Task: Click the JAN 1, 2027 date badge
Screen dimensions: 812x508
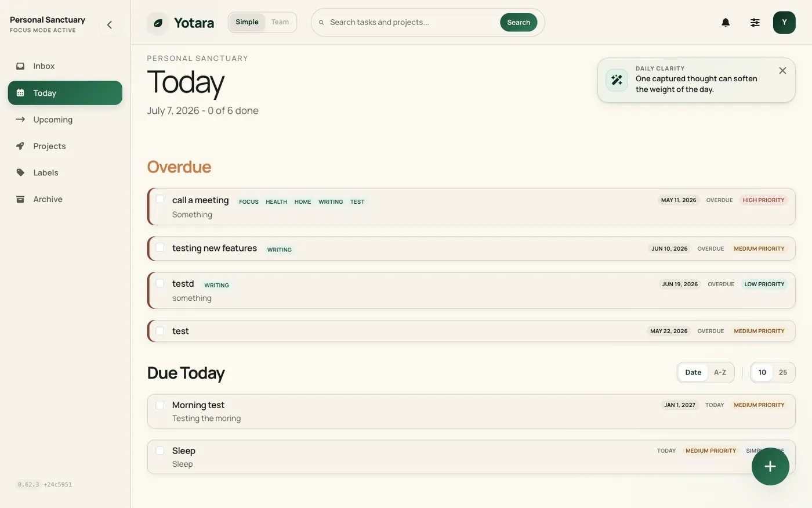Action: tap(680, 405)
